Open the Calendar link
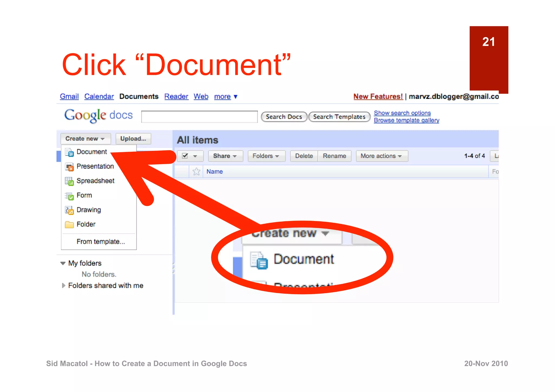The image size is (555, 392). click(99, 96)
